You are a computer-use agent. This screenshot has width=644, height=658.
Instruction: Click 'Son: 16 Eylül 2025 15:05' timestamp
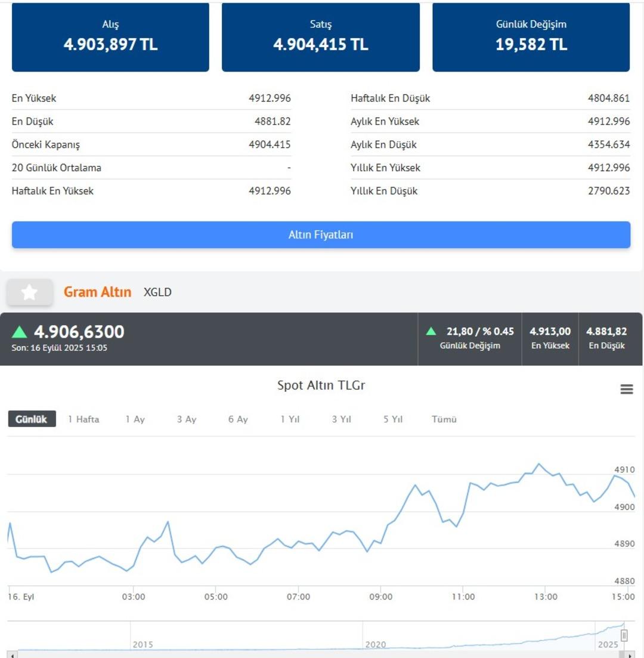[x=59, y=348]
